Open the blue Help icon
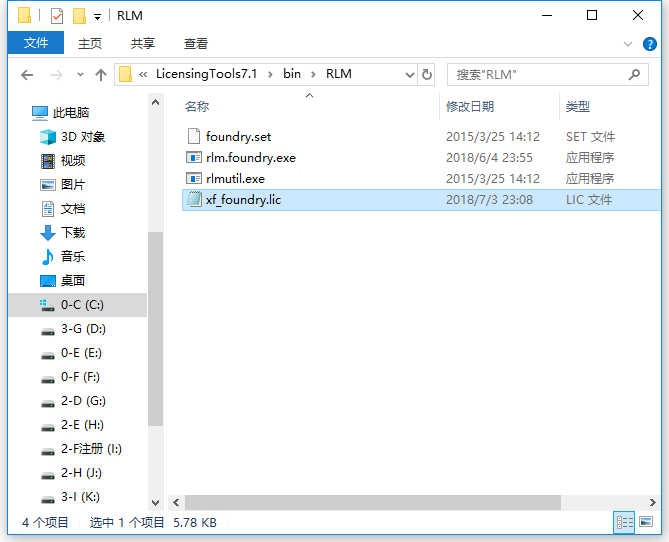 coord(649,44)
